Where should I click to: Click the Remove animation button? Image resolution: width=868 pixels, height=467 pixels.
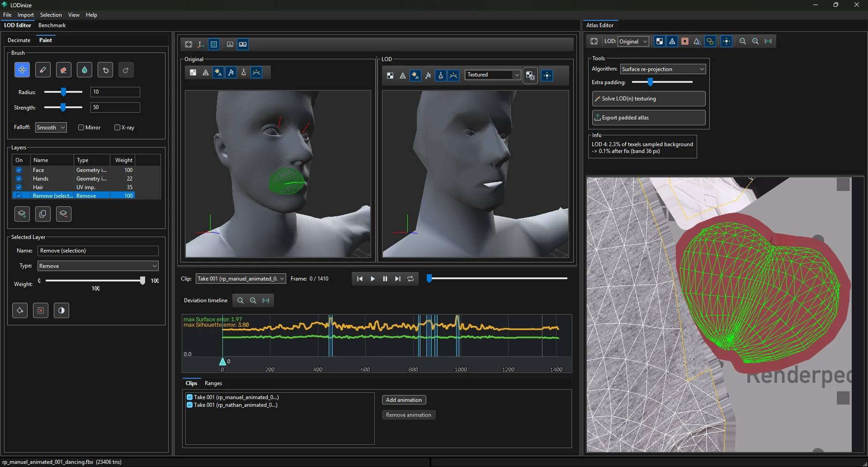pos(409,415)
